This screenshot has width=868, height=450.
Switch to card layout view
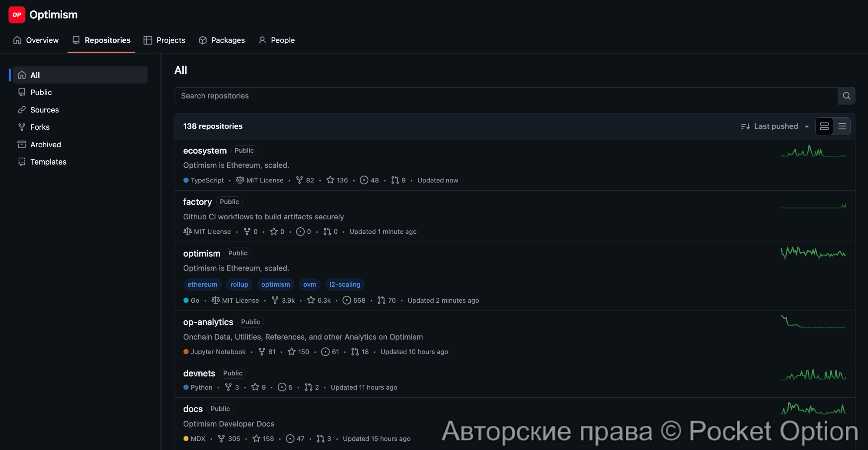(824, 126)
